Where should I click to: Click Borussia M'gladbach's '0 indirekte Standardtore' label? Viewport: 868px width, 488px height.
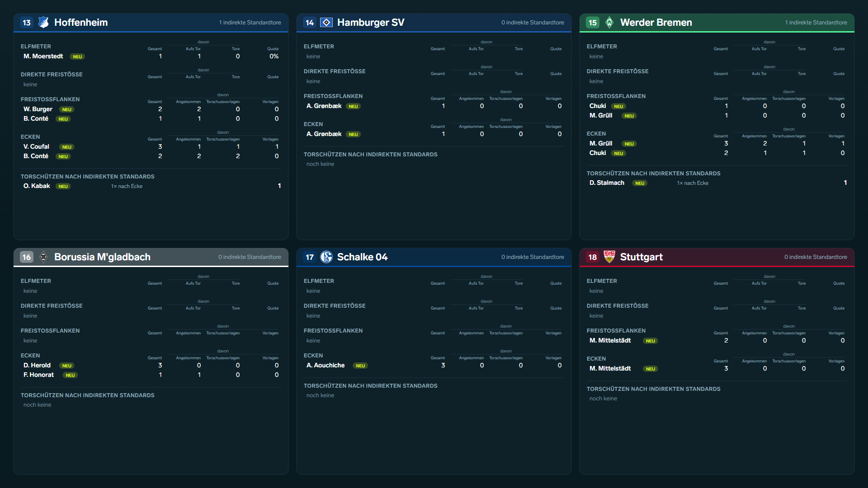[250, 257]
